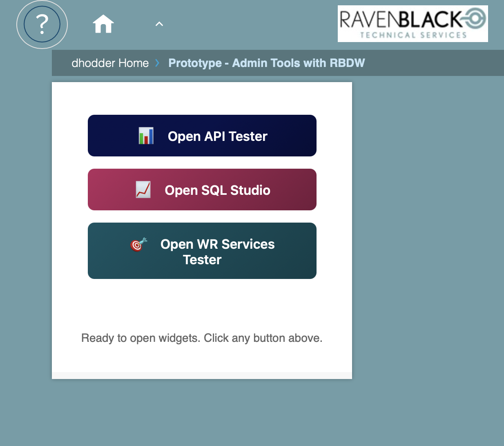Click the breadcrumb arrow after dhodder Home
Image resolution: width=504 pixels, height=446 pixels.
[157, 63]
